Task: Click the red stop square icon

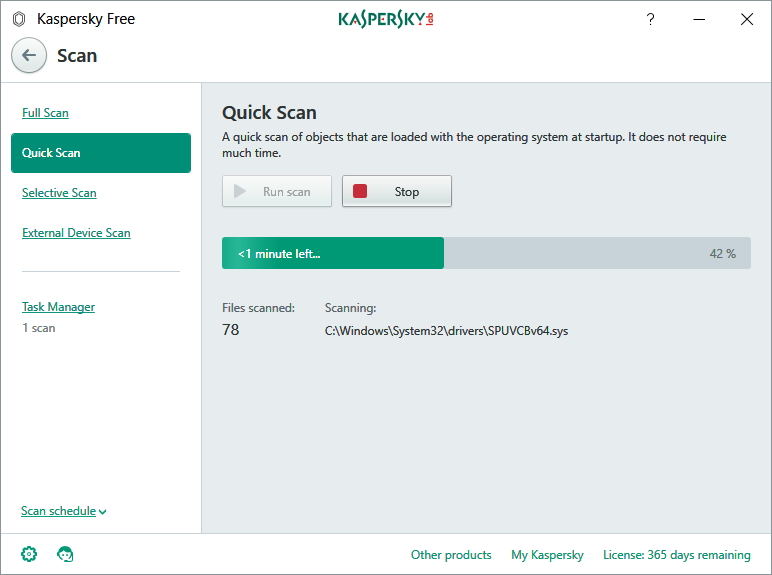Action: point(360,191)
